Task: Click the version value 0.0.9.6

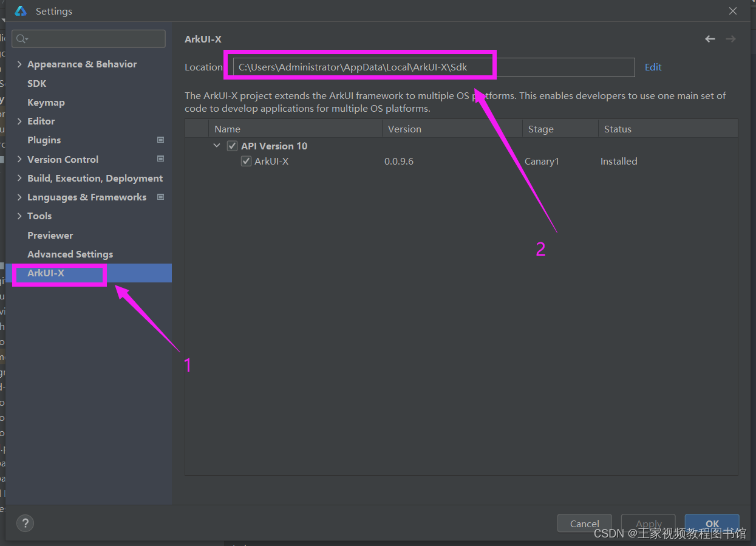Action: click(399, 161)
